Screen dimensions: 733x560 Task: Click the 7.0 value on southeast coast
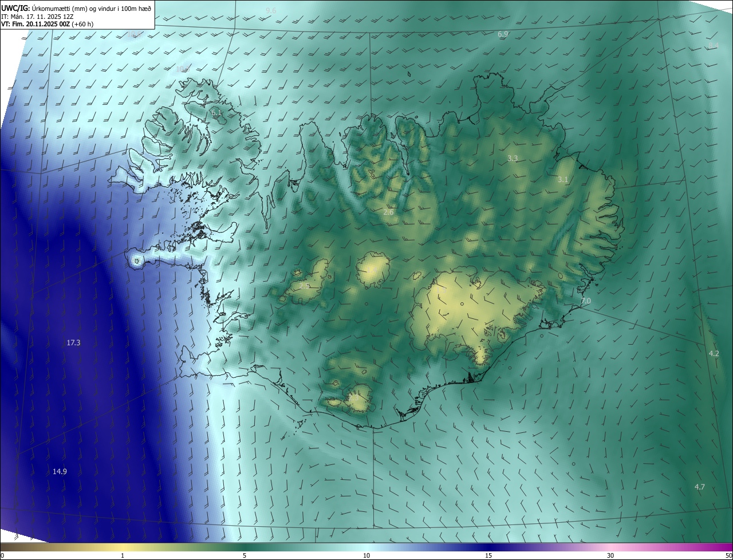point(586,301)
